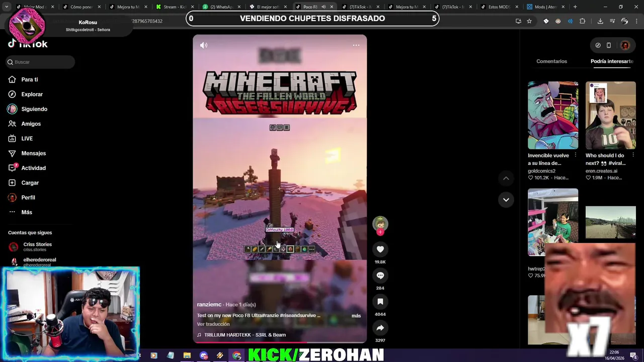Mute the TikTok video with the speaker icon
Image resolution: width=644 pixels, height=362 pixels.
[x=204, y=45]
